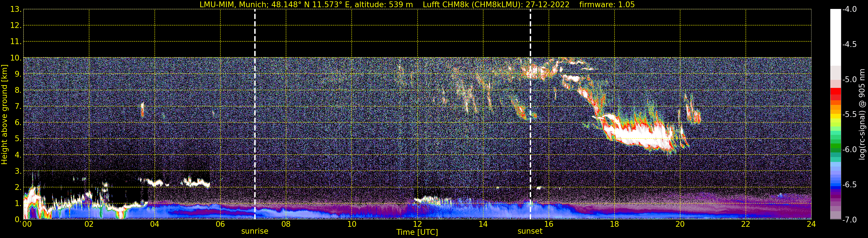Click the colorbar tick label -5.0
Screen dimensions: 868x238
(849, 80)
